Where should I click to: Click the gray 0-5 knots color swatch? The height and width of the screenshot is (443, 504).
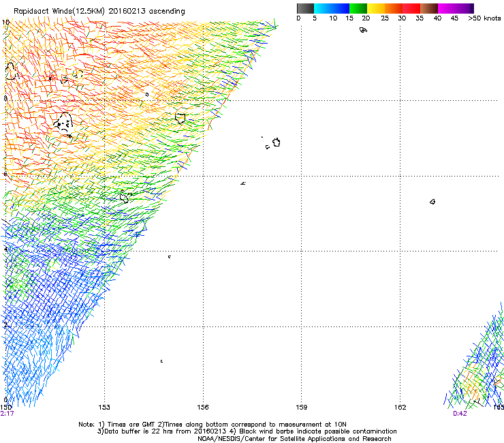click(x=305, y=8)
